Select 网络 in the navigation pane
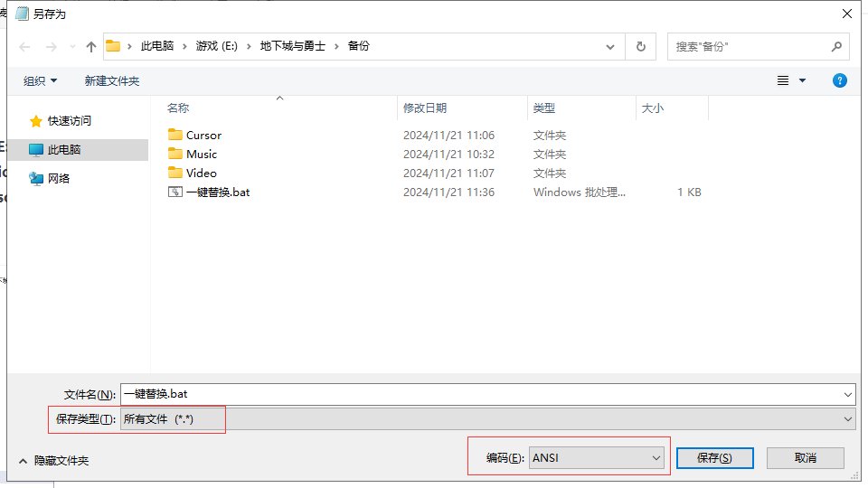Image resolution: width=868 pixels, height=488 pixels. pos(59,178)
